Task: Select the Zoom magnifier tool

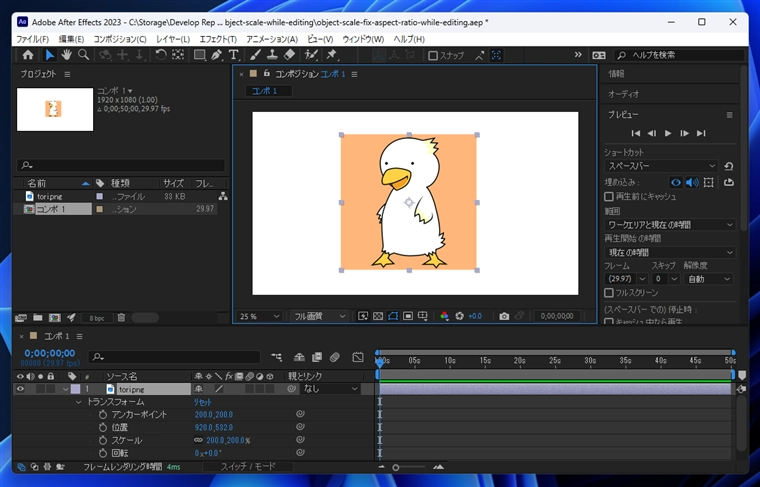Action: (83, 55)
